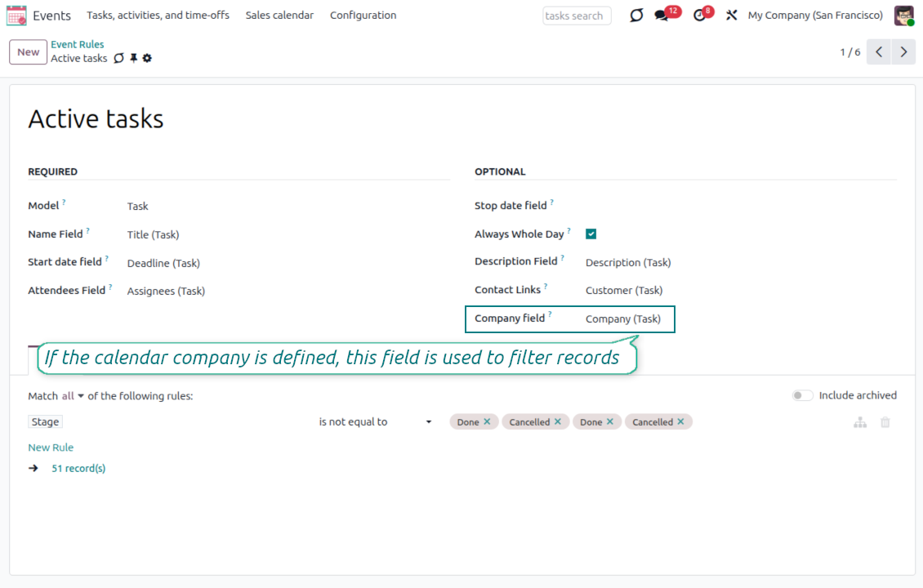Viewport: 923px width, 588px height.
Task: Click the wrench and screwdriver debug tools icon
Action: point(731,16)
